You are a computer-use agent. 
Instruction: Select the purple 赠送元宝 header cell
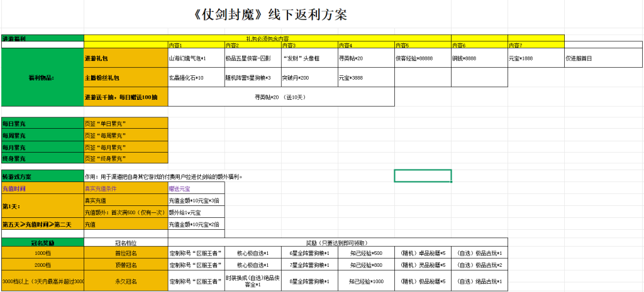(x=196, y=188)
